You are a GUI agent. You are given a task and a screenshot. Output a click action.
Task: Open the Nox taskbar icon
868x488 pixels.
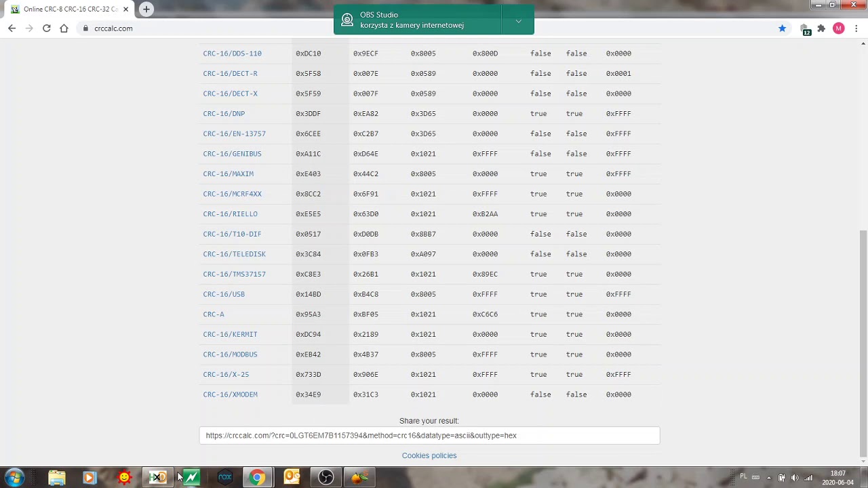click(224, 478)
